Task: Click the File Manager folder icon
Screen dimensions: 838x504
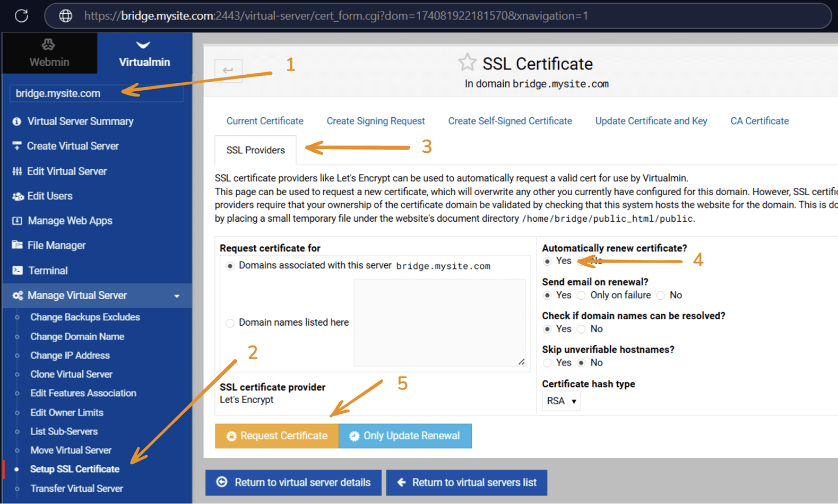Action: pyautogui.click(x=18, y=245)
